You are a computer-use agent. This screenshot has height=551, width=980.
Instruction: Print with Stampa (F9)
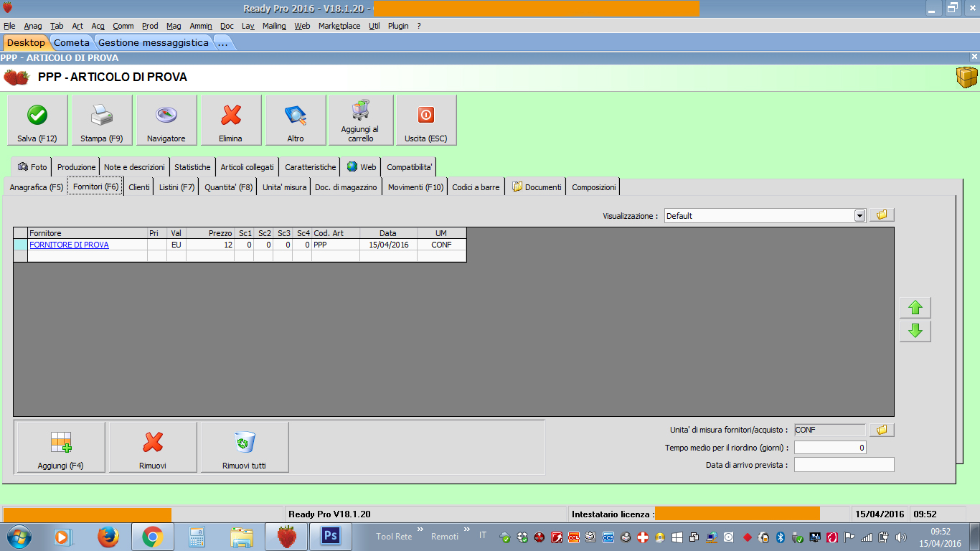coord(102,121)
